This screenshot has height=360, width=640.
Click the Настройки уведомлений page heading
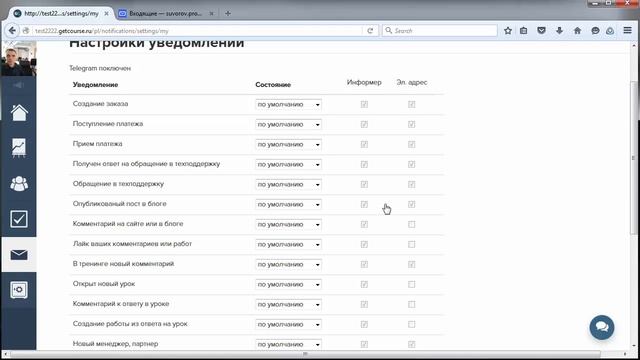click(x=157, y=43)
